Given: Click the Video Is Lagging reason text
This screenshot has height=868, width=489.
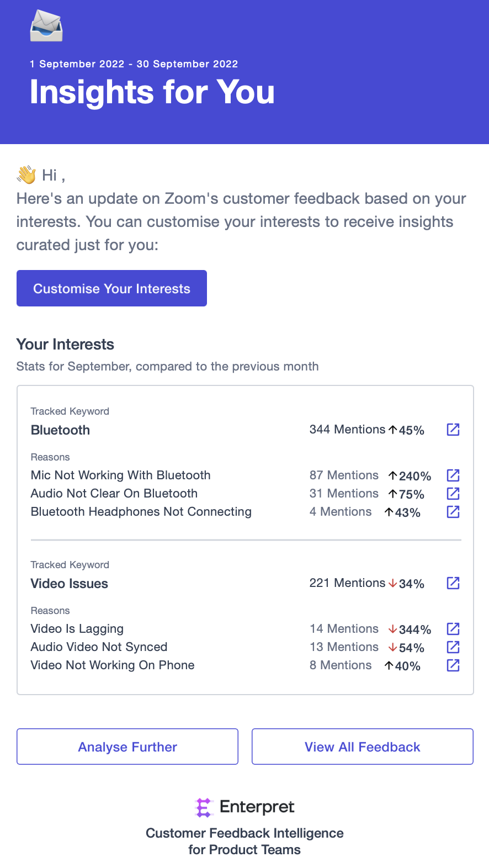Looking at the screenshot, I should [x=77, y=629].
